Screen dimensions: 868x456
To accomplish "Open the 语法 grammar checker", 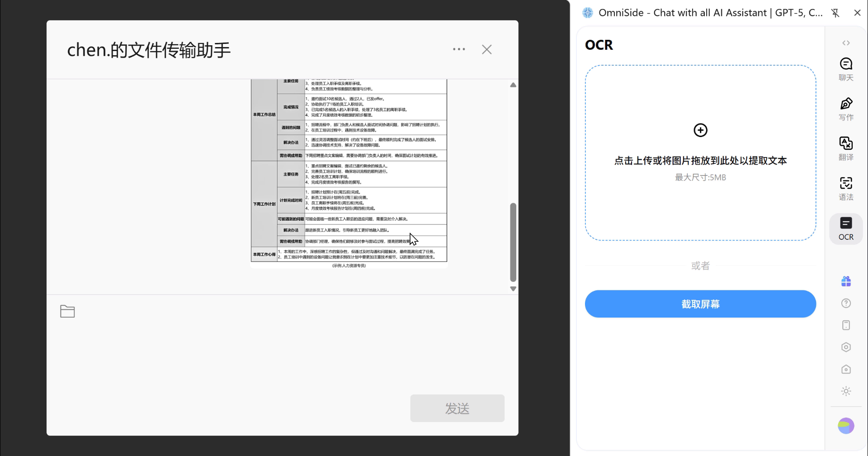I will (x=846, y=189).
